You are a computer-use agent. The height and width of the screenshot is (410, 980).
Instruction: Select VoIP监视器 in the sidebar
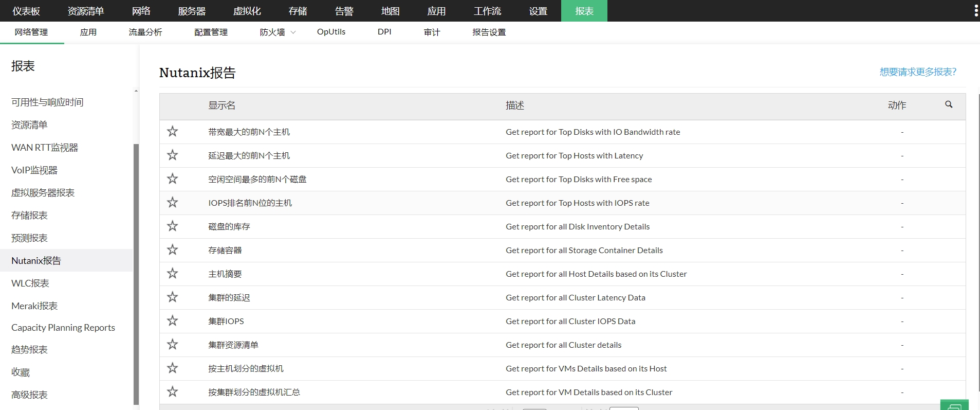pos(34,170)
